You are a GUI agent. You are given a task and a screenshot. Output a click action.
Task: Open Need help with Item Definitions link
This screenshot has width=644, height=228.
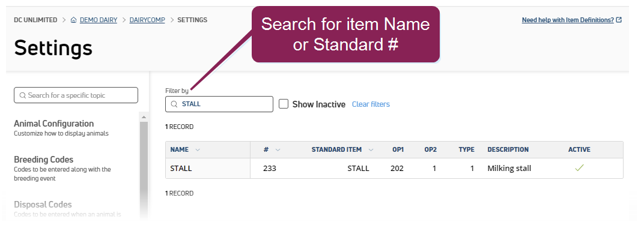click(568, 20)
